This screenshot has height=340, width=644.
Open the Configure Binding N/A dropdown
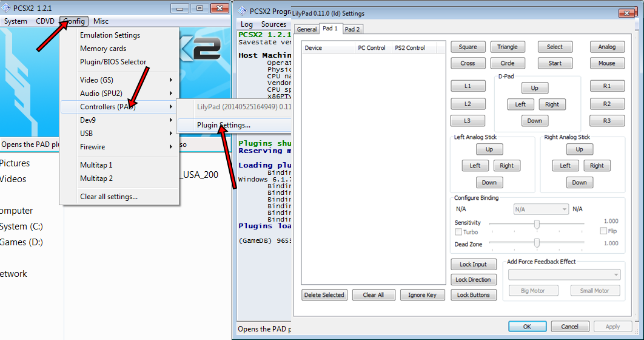(x=542, y=209)
